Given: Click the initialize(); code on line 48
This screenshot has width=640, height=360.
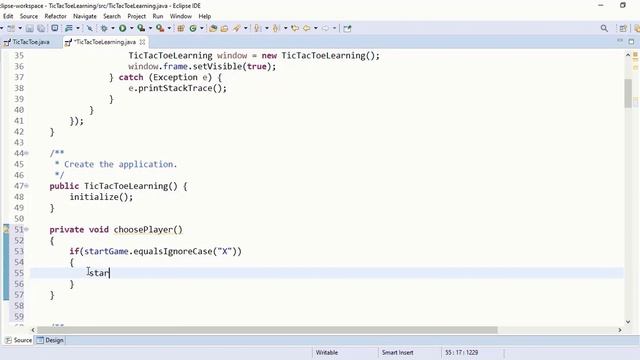Looking at the screenshot, I should point(101,197).
